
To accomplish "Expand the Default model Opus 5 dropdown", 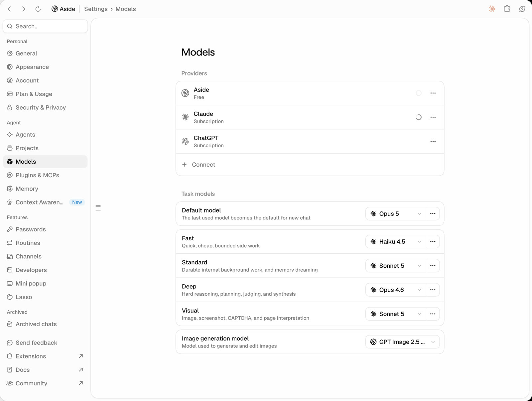I will [x=396, y=213].
